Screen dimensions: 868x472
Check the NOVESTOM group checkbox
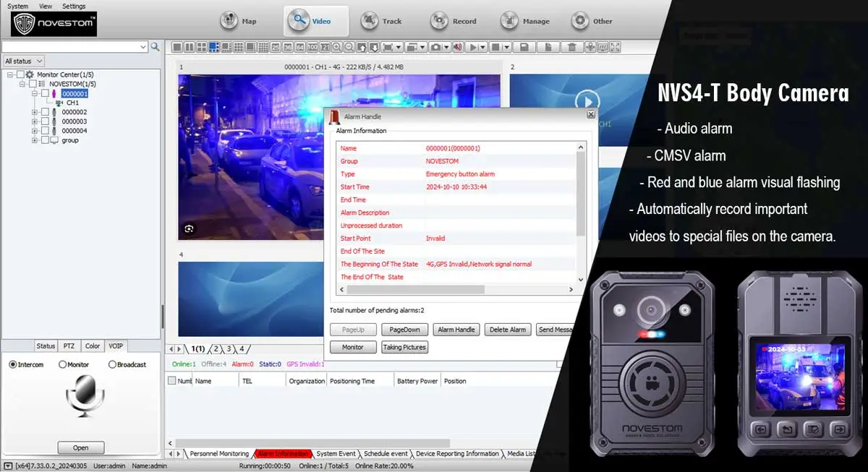(x=33, y=84)
